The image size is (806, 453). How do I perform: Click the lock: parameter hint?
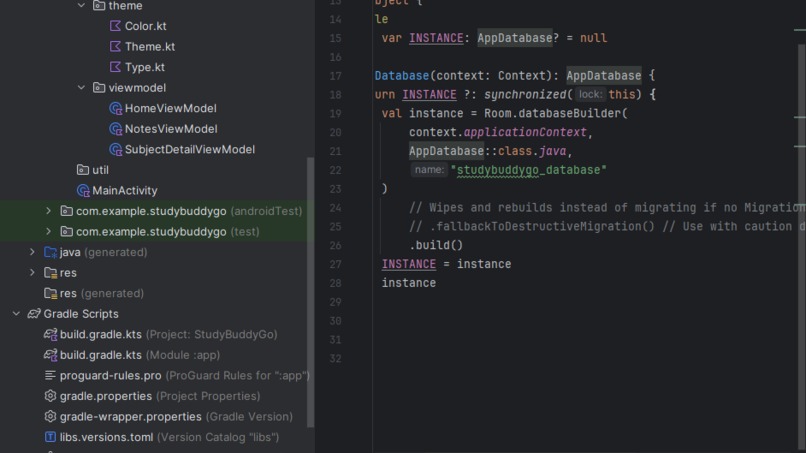coord(590,95)
